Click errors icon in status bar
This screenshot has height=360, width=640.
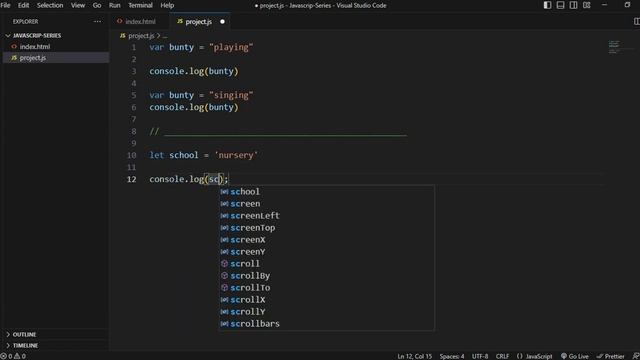click(x=4, y=356)
